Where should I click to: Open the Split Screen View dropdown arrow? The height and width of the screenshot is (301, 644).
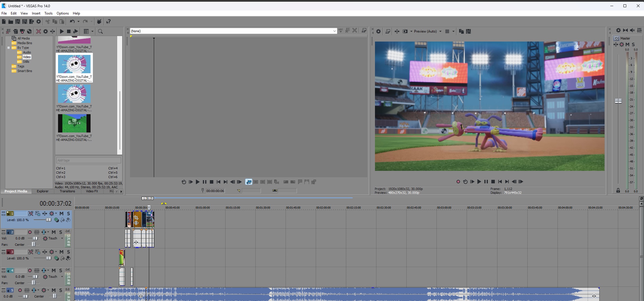(x=411, y=31)
